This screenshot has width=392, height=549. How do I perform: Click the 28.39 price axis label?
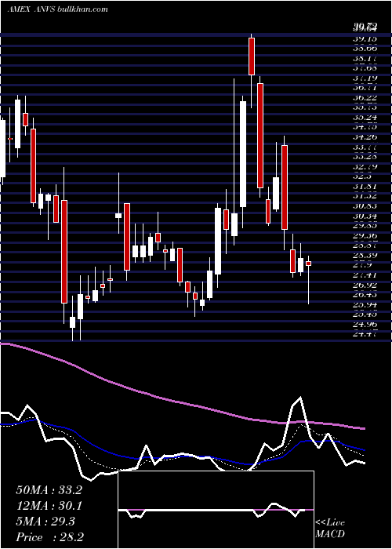click(x=365, y=255)
